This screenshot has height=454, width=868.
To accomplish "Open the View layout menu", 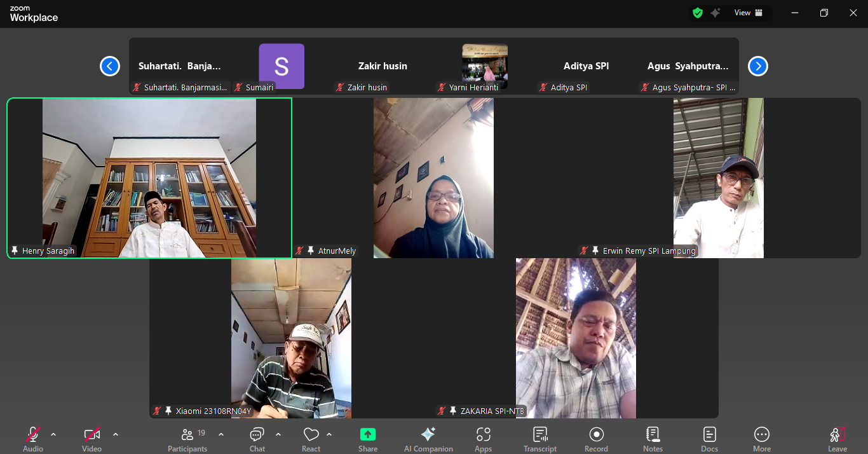I will pos(748,13).
